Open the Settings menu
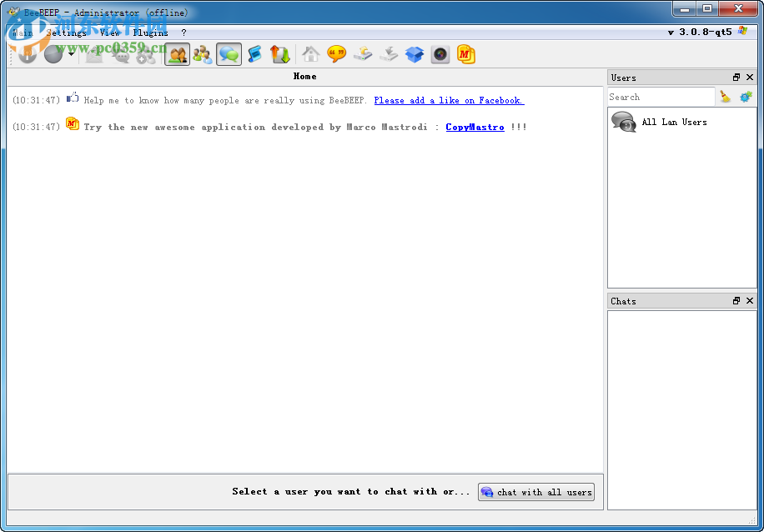 (67, 33)
